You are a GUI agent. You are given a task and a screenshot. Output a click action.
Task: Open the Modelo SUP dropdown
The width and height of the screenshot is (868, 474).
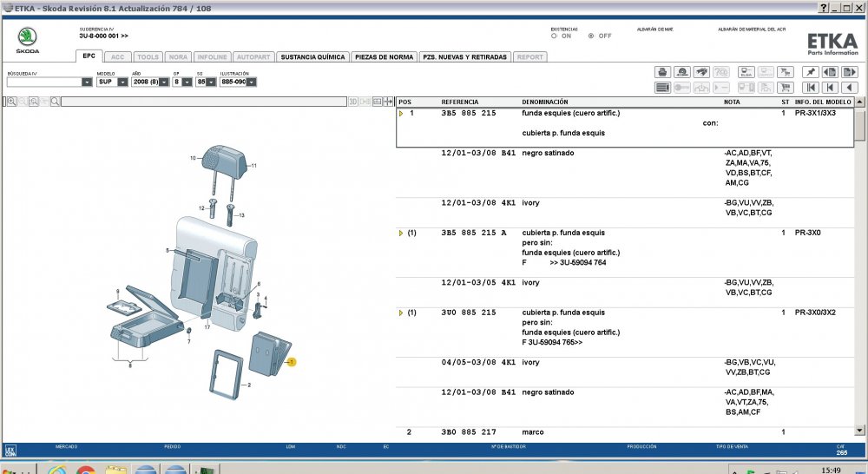(122, 82)
